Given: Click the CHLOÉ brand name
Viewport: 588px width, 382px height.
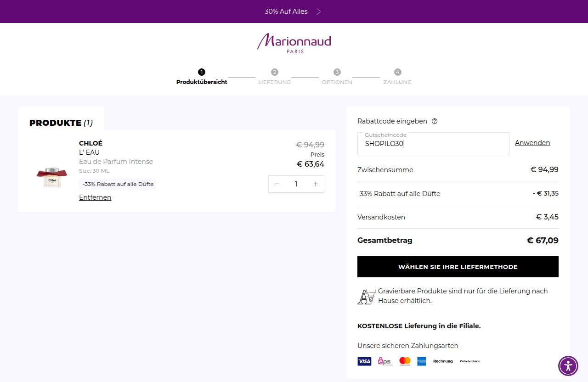Looking at the screenshot, I should (90, 143).
